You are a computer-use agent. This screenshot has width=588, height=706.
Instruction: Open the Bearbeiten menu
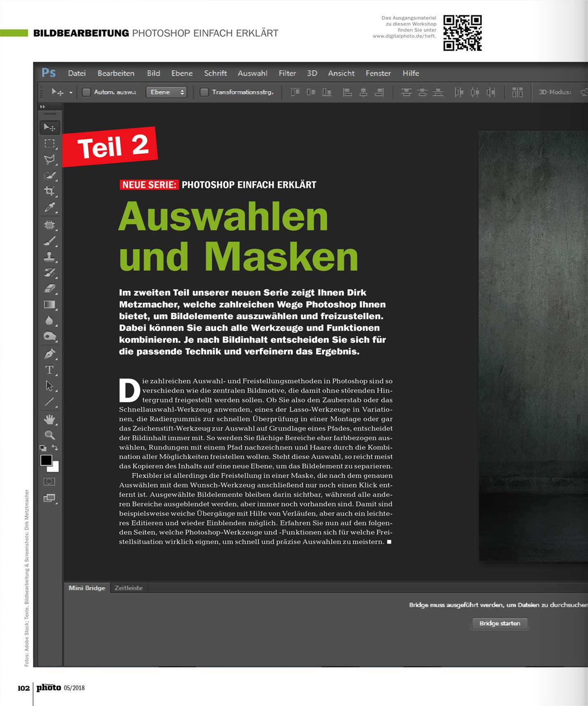click(x=116, y=73)
